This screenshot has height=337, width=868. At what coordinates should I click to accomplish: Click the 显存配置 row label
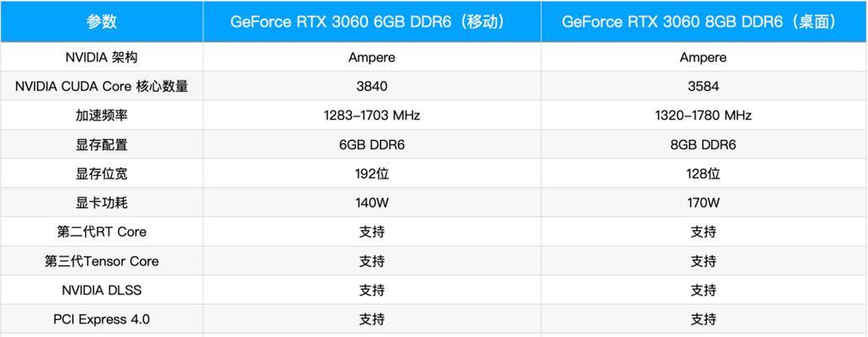click(101, 145)
